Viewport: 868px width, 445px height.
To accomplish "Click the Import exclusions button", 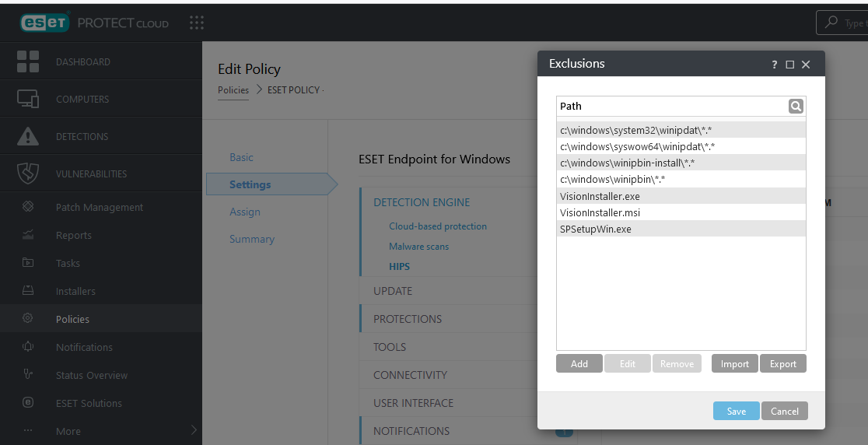I will click(734, 363).
